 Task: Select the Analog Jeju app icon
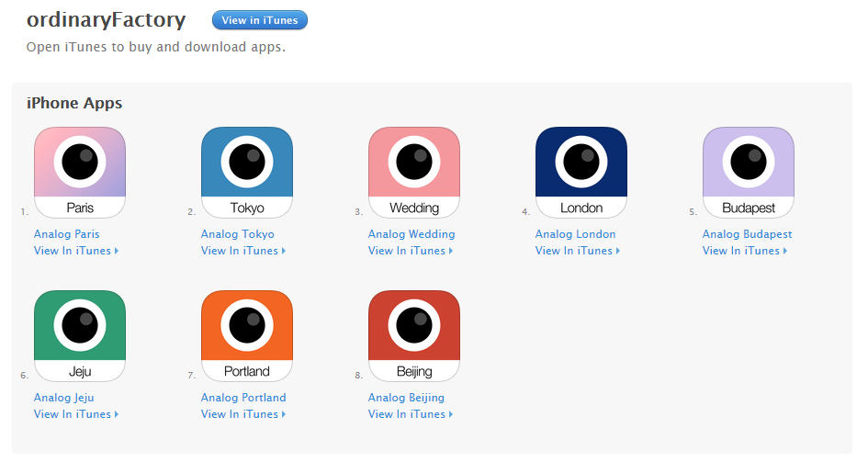80,336
